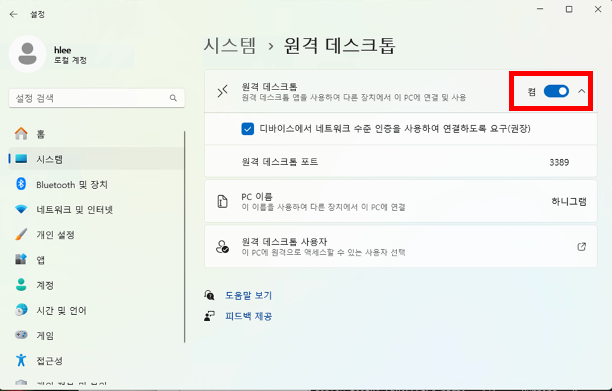Click the apps icon in the sidebar
This screenshot has width=612, height=391.
[21, 259]
